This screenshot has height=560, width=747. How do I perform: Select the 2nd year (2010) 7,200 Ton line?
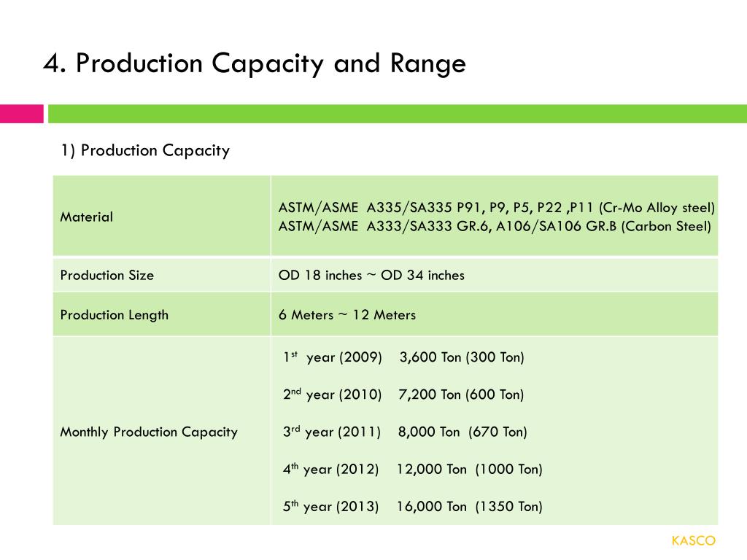pos(403,394)
